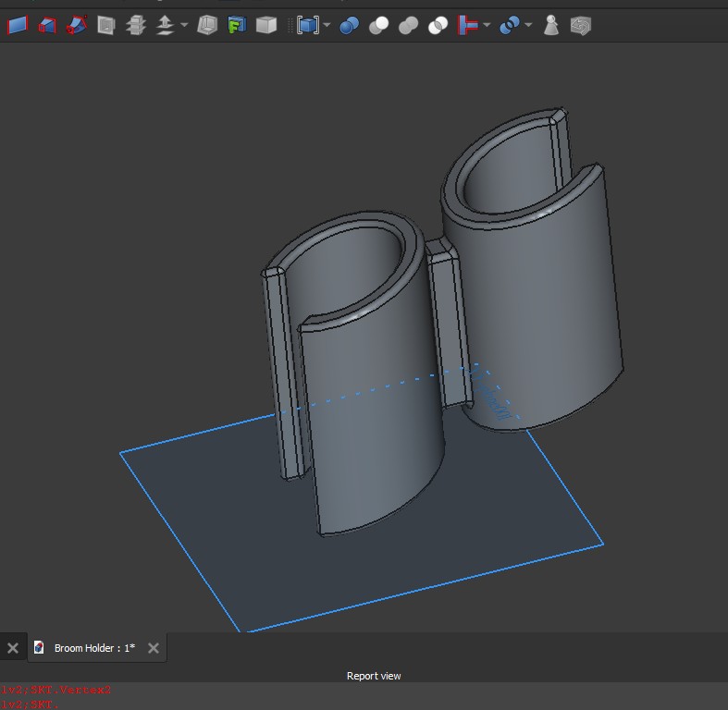Click the Section tool icon
The height and width of the screenshot is (710, 728).
tap(106, 26)
